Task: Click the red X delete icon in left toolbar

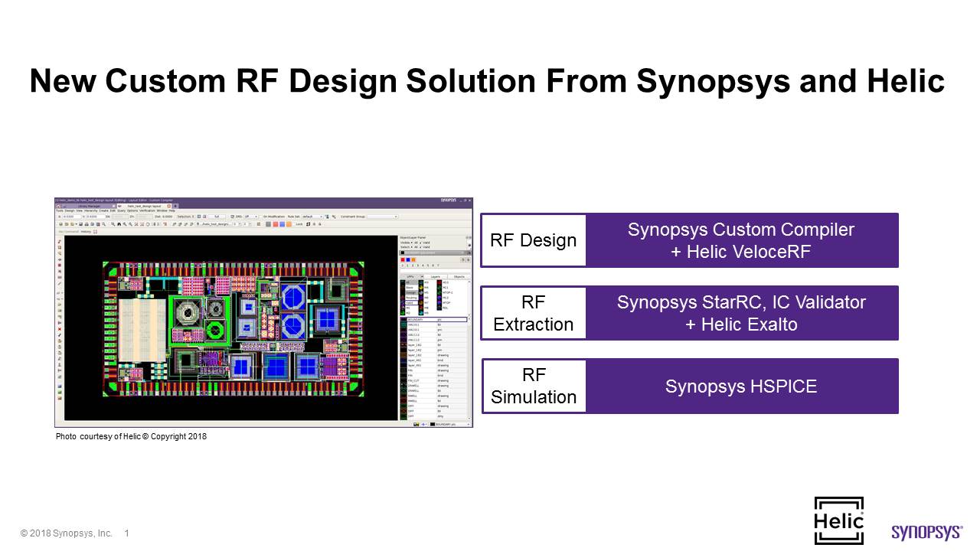Action: pyautogui.click(x=60, y=329)
